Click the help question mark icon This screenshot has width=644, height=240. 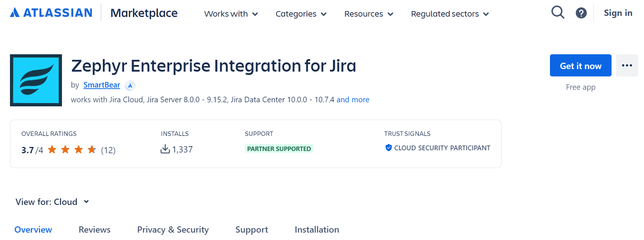[581, 13]
